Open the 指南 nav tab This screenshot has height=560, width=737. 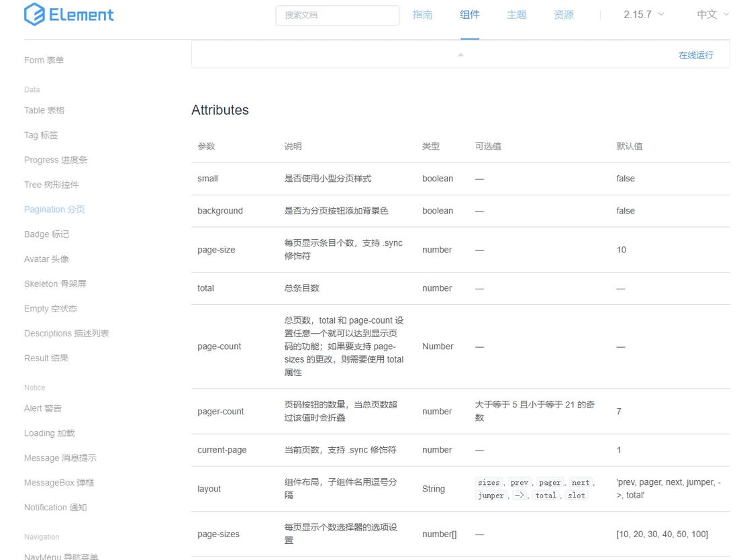[x=423, y=15]
